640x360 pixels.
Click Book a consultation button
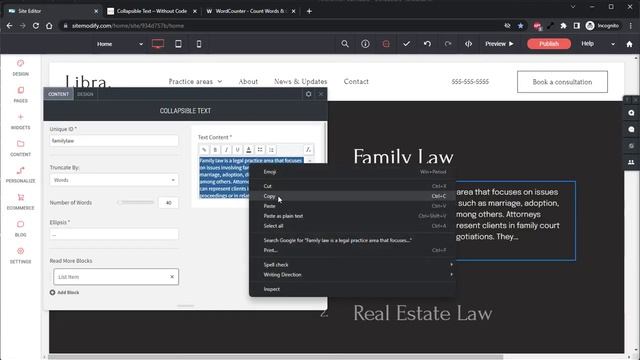(562, 82)
